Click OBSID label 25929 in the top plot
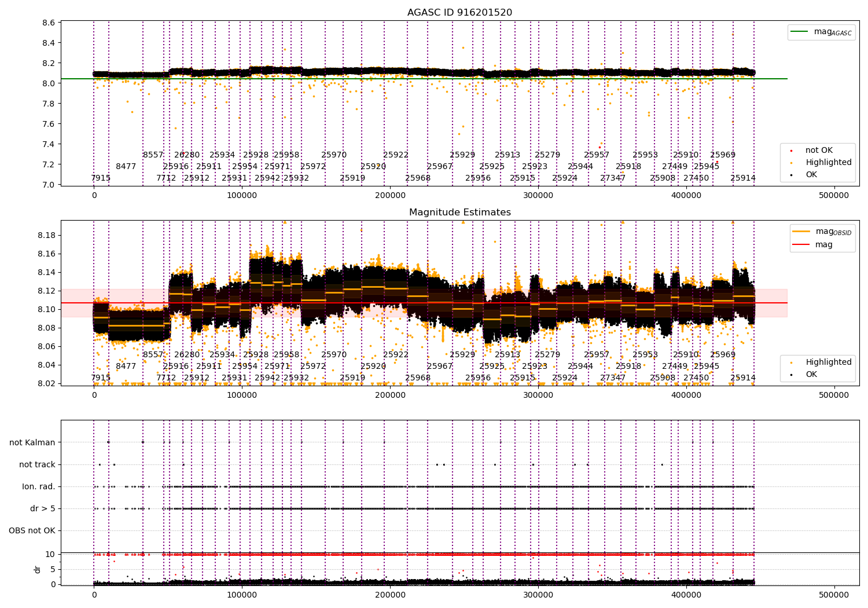This screenshot has height=608, width=868. [462, 155]
